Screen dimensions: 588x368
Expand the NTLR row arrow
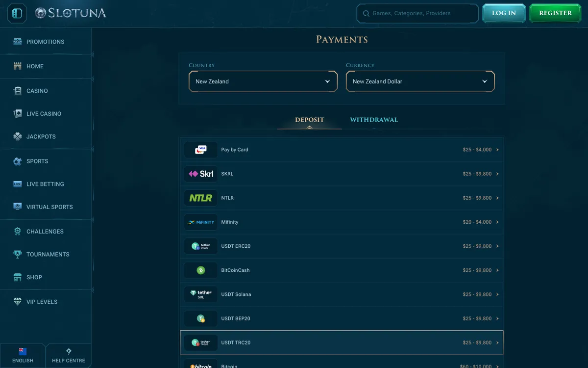[x=497, y=198]
